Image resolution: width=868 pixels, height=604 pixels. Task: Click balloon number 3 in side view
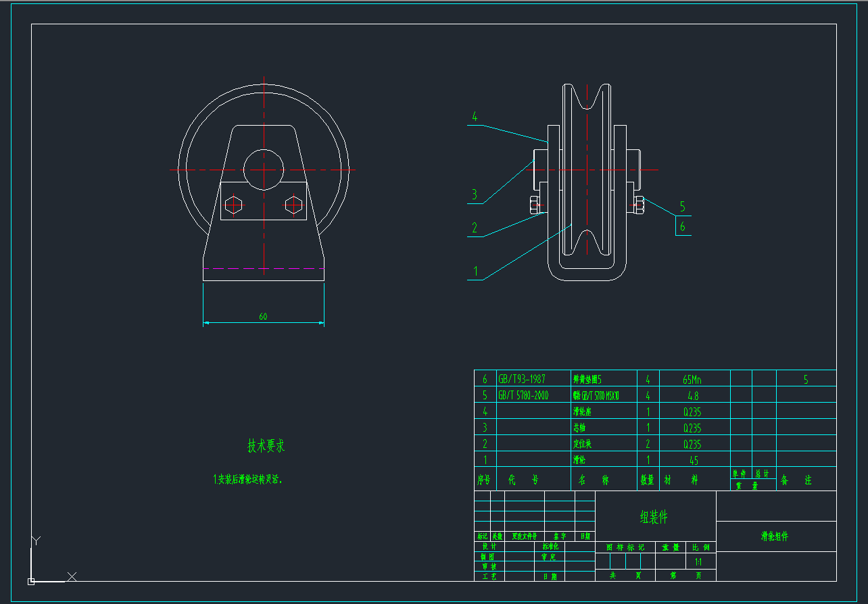475,195
